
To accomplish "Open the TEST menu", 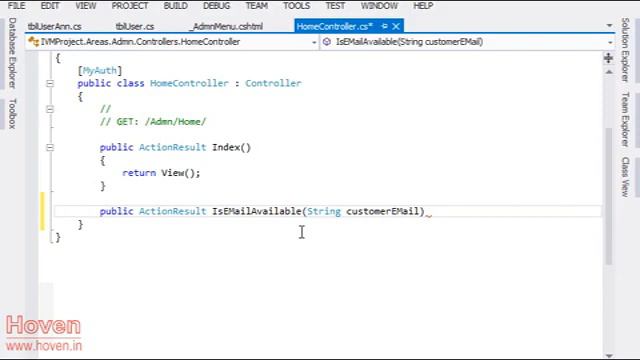I will tap(335, 6).
